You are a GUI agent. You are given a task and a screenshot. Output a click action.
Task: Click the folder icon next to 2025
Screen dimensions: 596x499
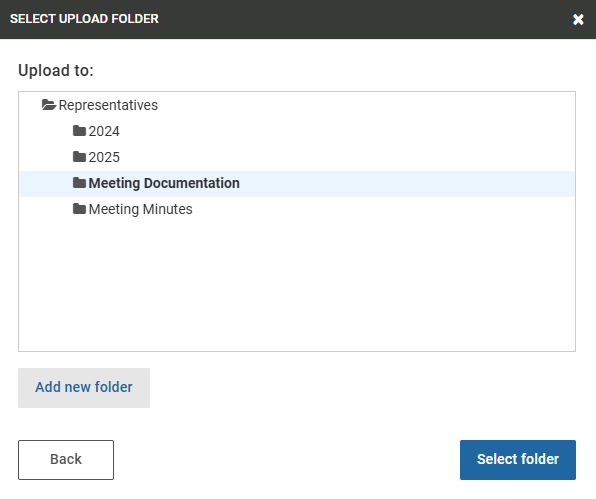coord(79,157)
